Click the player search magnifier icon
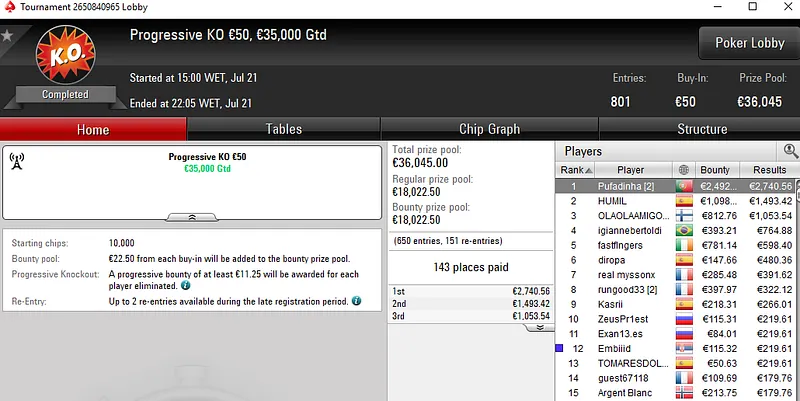This screenshot has width=800, height=401. click(790, 151)
